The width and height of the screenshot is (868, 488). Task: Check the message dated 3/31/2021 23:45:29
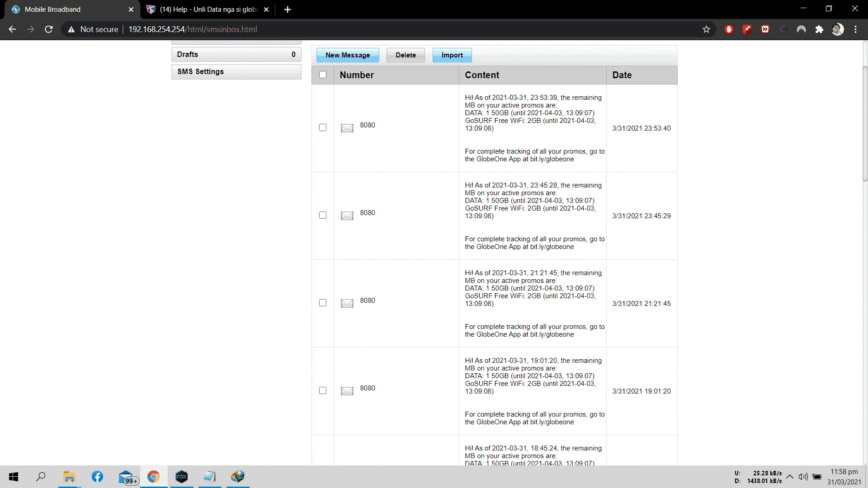pos(323,215)
